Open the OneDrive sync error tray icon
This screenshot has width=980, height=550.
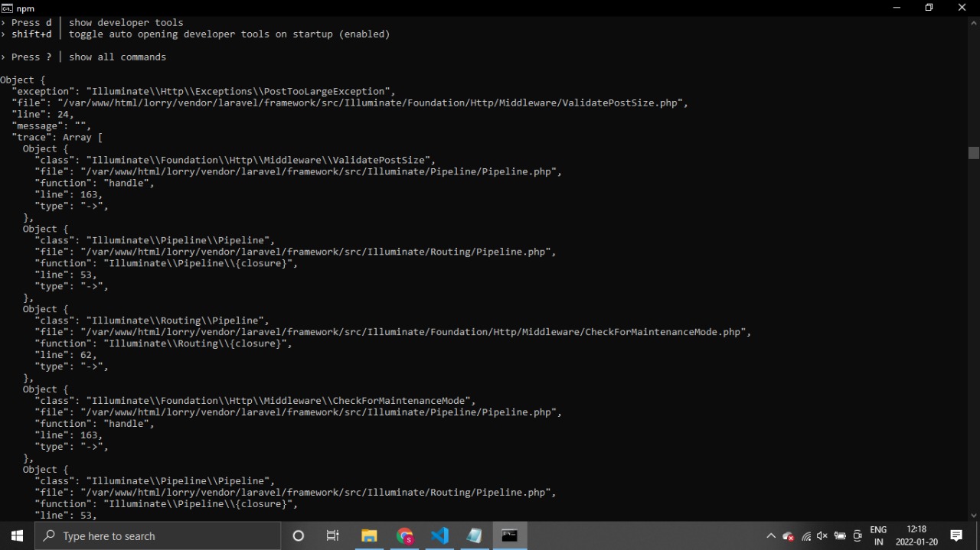coord(788,536)
